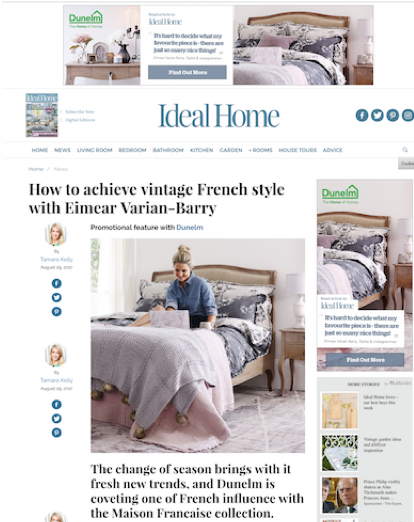Open the Prince Philip story thumbnail
Viewport: 414px width, 522px height.
(339, 495)
